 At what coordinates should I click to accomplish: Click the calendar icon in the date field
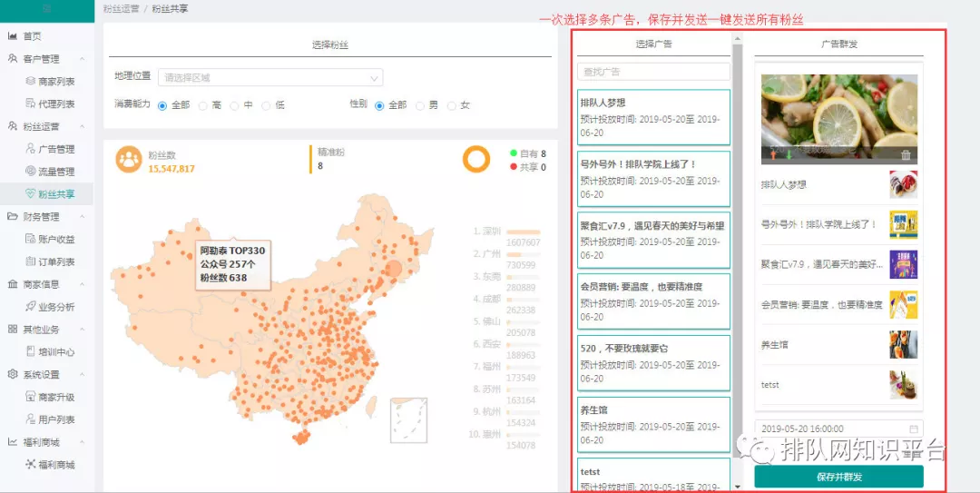click(x=913, y=429)
